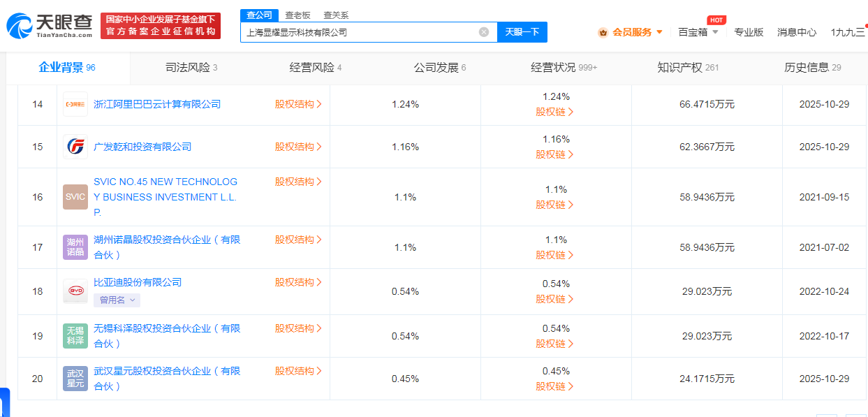Open 股权结构 for SVIC NO.45

(x=298, y=182)
